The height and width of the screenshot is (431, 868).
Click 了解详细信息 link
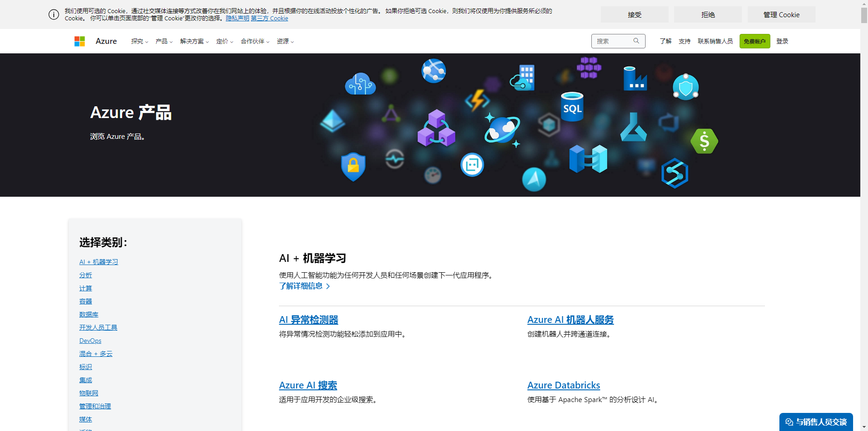tap(304, 286)
